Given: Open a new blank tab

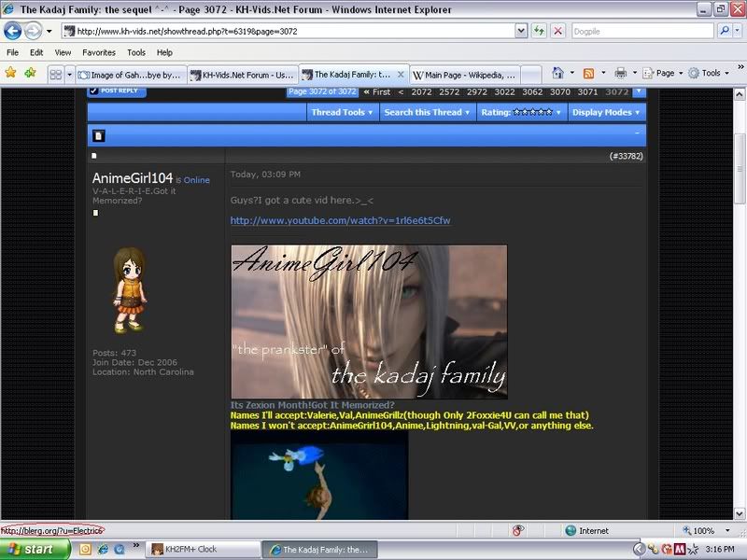Looking at the screenshot, I should click(x=530, y=75).
